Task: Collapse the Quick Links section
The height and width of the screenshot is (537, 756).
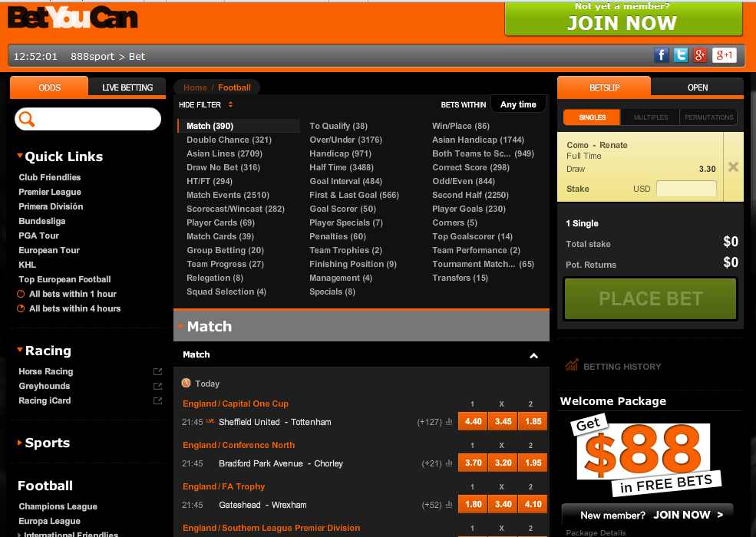Action: [x=20, y=156]
